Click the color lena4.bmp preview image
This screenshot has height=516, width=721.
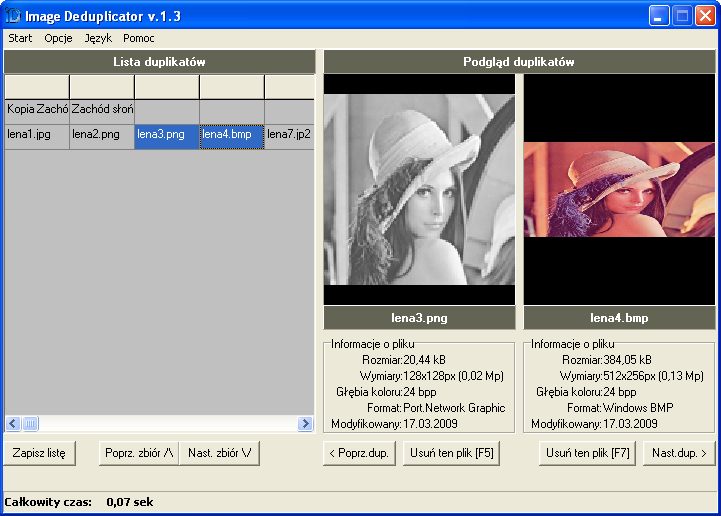[619, 189]
